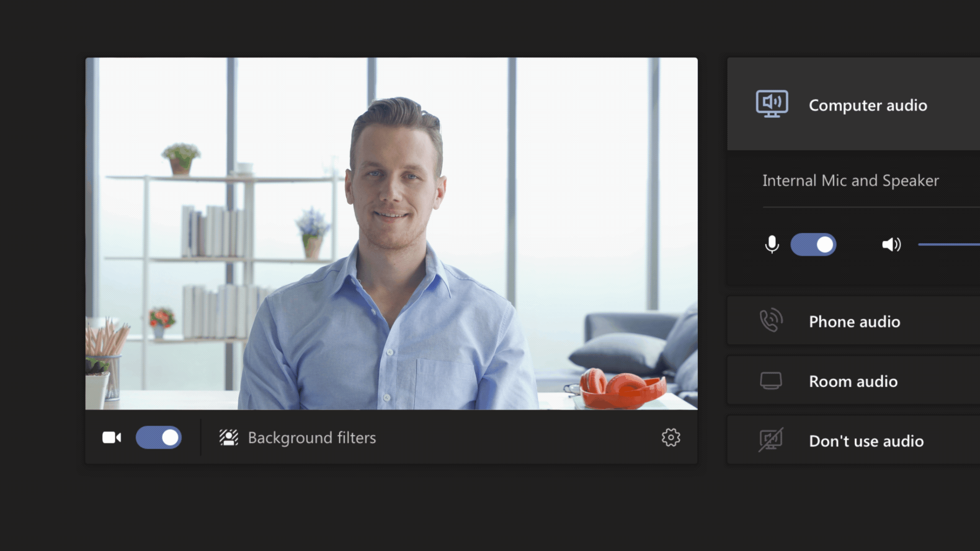Image resolution: width=980 pixels, height=551 pixels.
Task: Click the background filters icon
Action: click(228, 437)
